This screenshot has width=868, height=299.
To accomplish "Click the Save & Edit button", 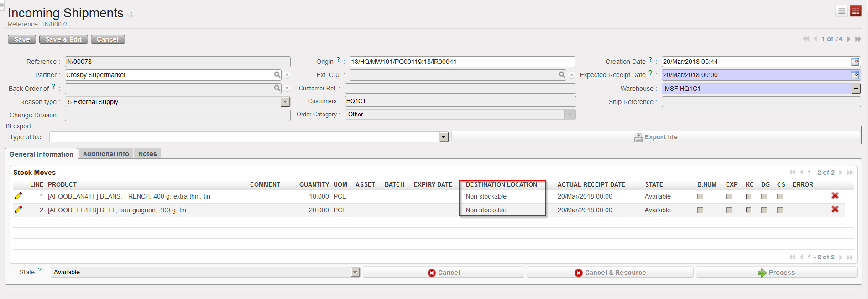I will (x=63, y=39).
